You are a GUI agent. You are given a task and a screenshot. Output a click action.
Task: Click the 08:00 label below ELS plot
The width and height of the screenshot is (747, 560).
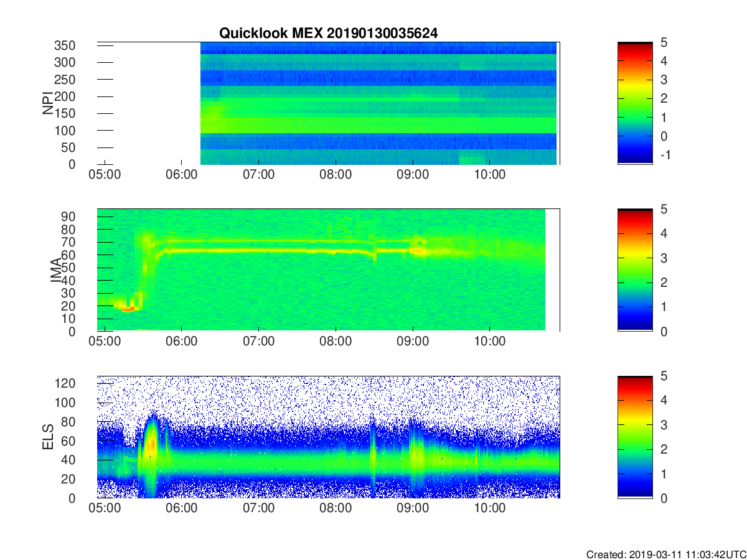[x=336, y=509]
